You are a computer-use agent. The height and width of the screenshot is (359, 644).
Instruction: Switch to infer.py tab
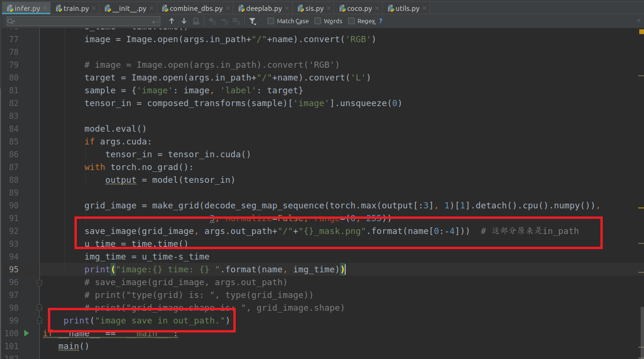pyautogui.click(x=26, y=9)
